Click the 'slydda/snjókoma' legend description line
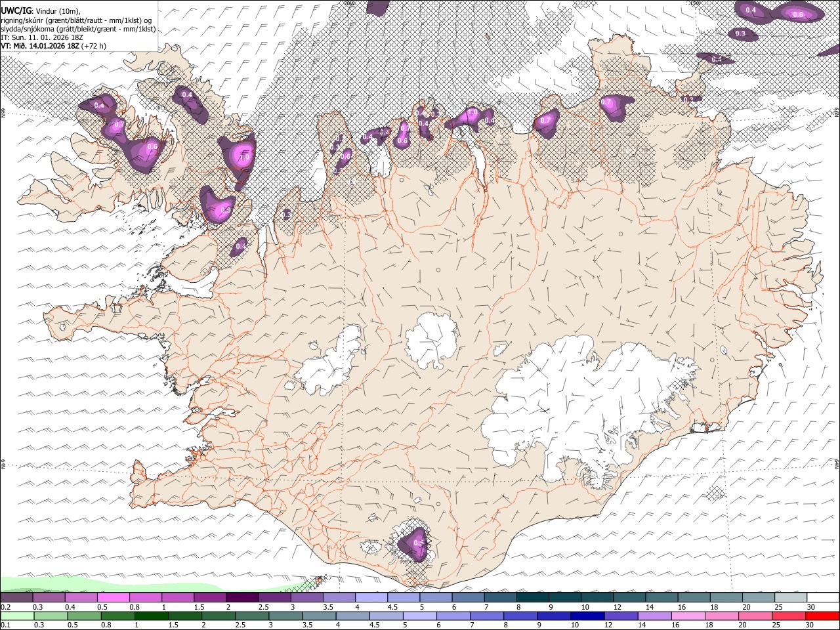 pos(77,29)
